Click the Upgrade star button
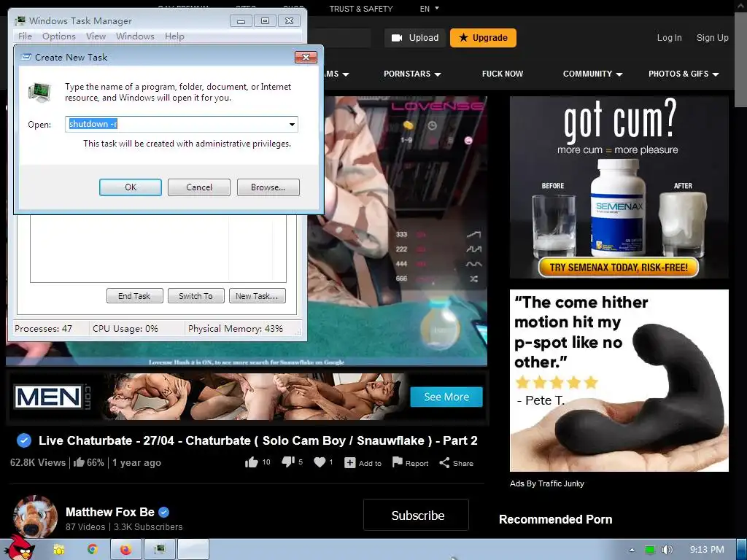The width and height of the screenshot is (747, 560). click(483, 38)
